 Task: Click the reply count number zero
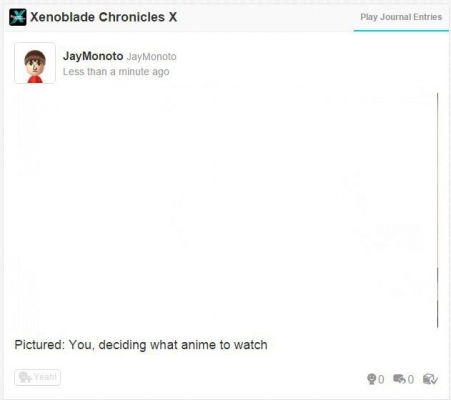pos(411,379)
